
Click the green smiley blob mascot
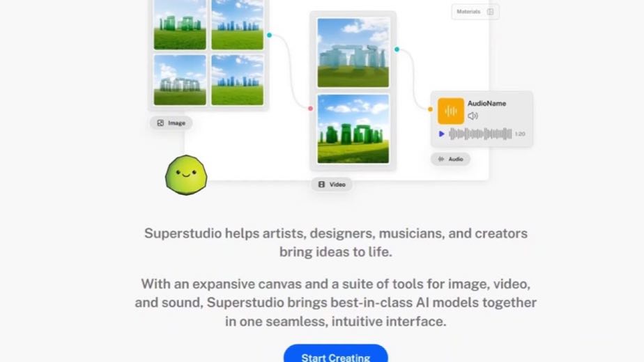coord(186,175)
